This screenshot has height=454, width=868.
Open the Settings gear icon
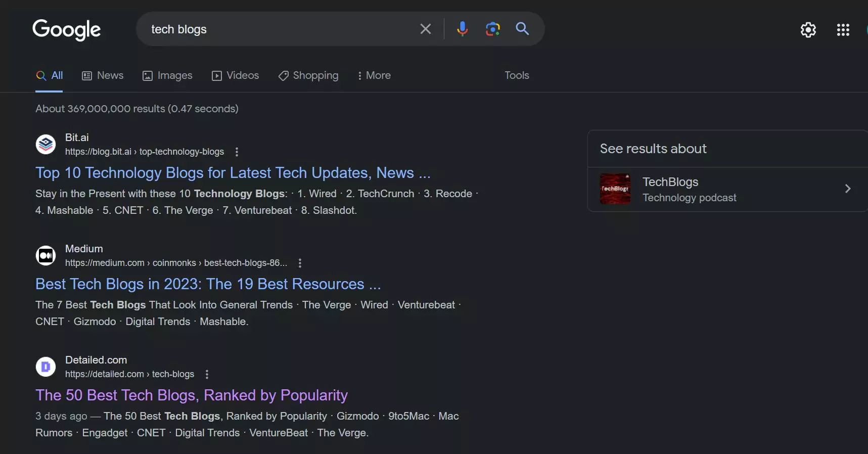tap(808, 30)
